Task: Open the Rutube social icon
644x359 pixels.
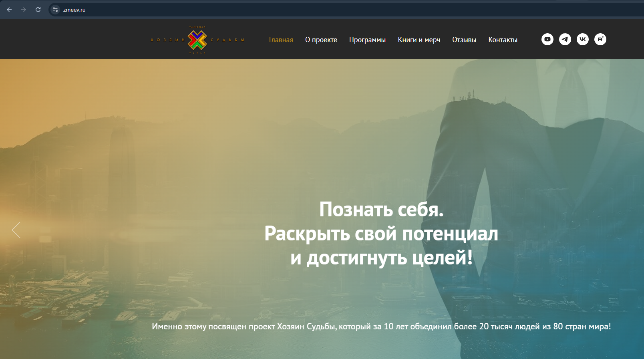Action: coord(600,39)
